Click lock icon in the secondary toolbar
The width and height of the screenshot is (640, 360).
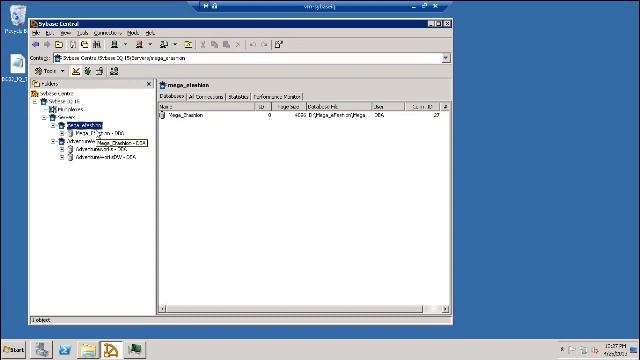(100, 71)
